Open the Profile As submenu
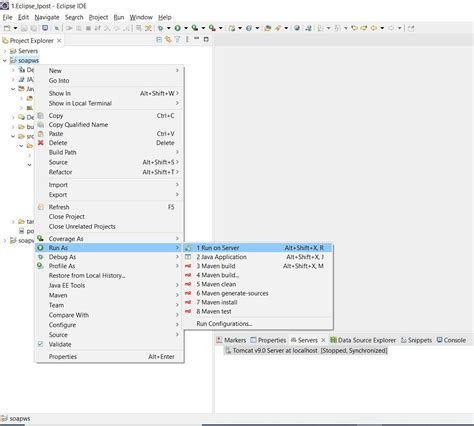 [109, 266]
